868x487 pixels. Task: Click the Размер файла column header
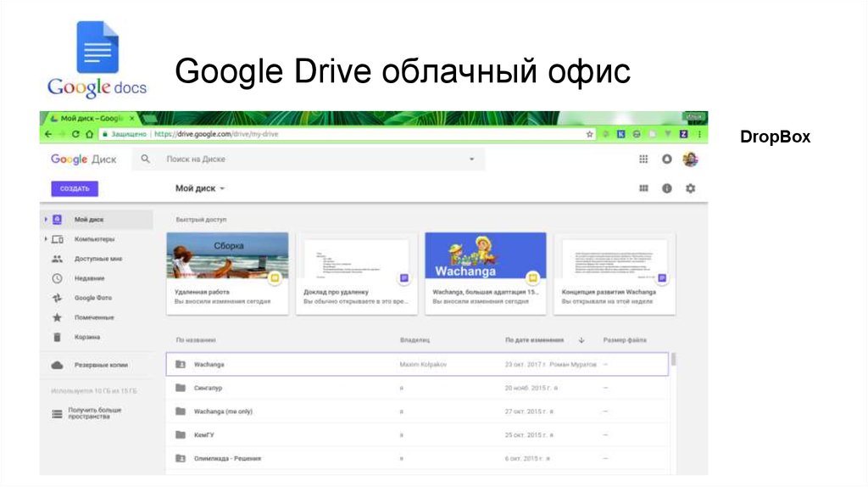point(625,340)
